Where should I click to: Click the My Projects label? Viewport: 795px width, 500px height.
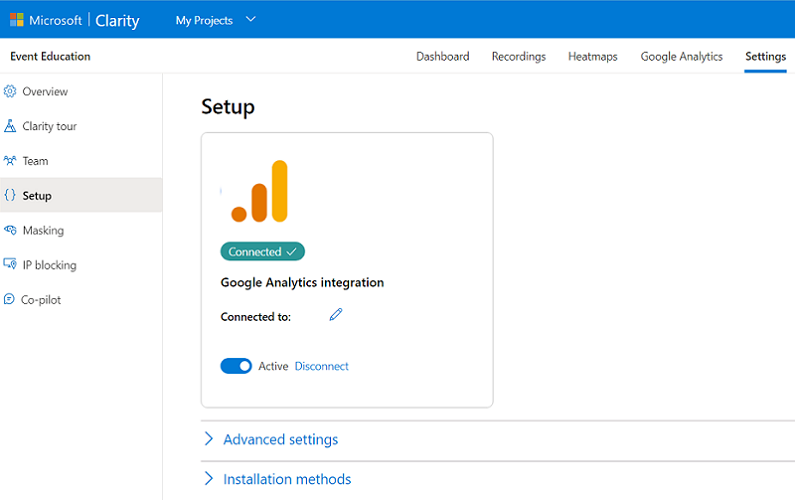click(x=204, y=20)
